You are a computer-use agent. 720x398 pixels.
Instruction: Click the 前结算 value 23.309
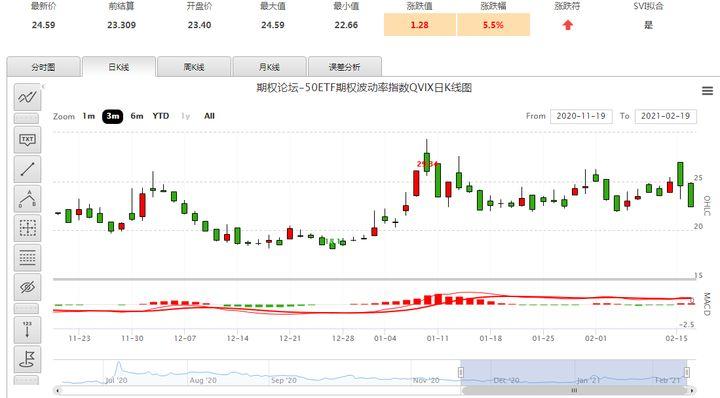122,25
